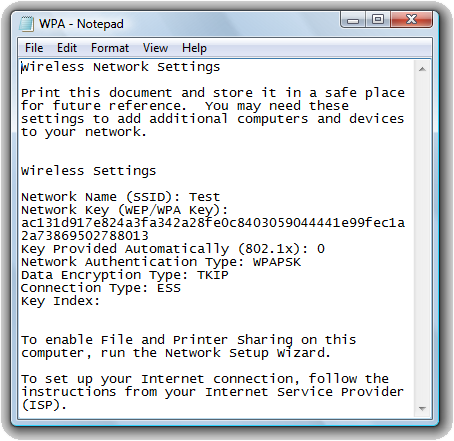Place cursor after WPAPSK authentication type
This screenshot has height=441, width=454.
click(x=301, y=262)
